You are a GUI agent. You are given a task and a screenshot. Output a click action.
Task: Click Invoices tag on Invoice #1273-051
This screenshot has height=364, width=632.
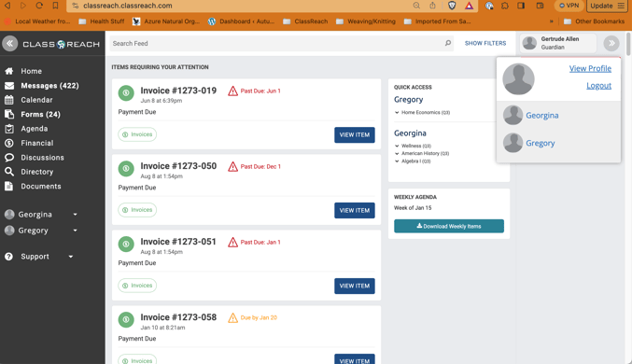point(137,286)
